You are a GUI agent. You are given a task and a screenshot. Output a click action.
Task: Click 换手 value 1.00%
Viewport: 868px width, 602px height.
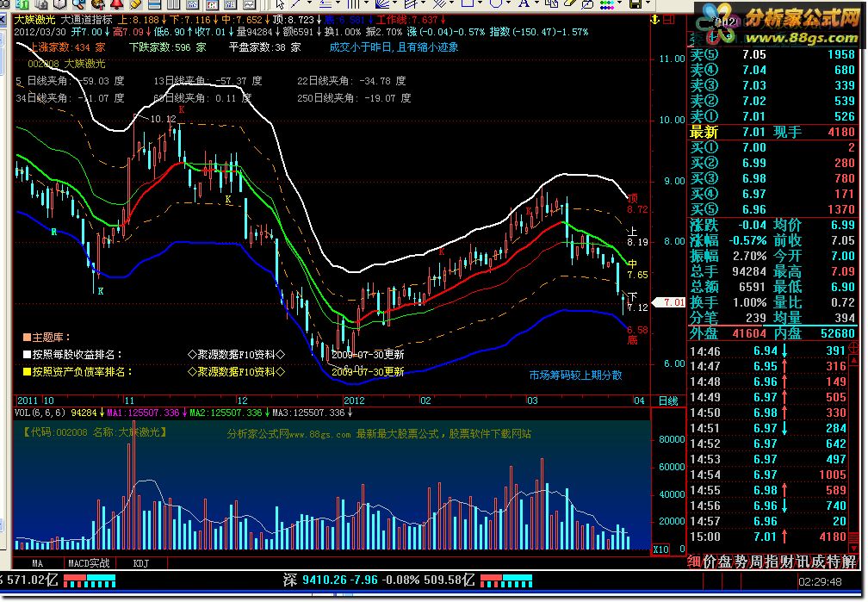(749, 302)
